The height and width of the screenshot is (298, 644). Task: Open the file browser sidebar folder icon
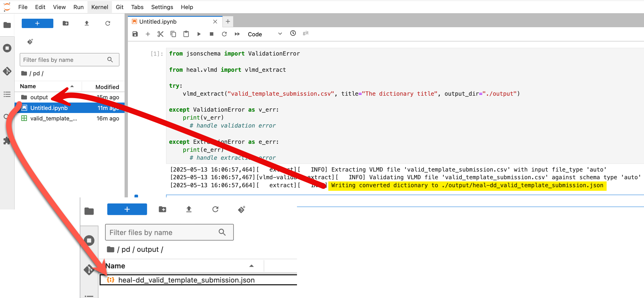tap(7, 25)
